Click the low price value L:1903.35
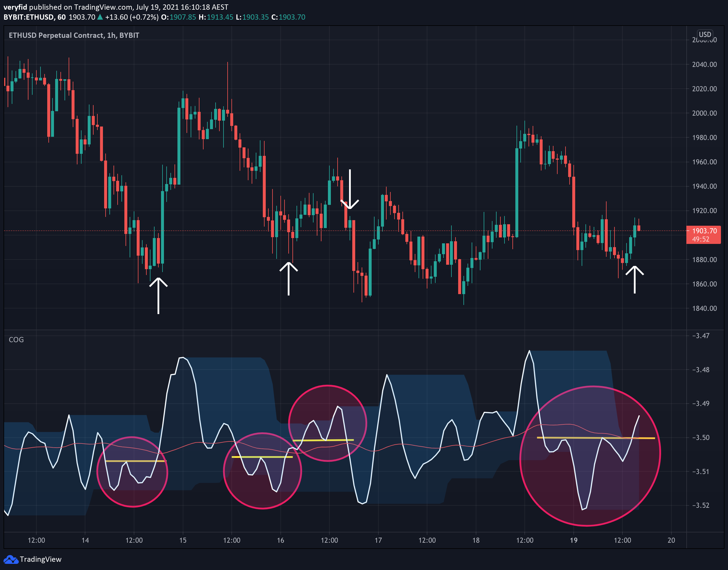 tap(252, 17)
